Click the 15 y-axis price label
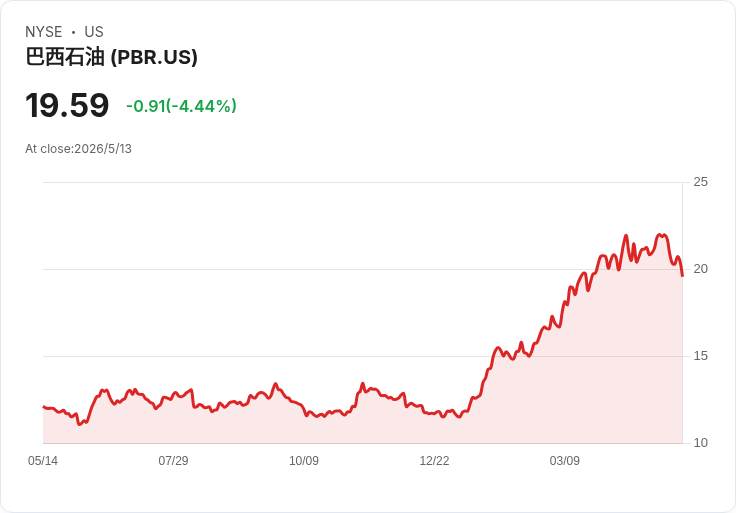The height and width of the screenshot is (513, 736). coord(700,356)
